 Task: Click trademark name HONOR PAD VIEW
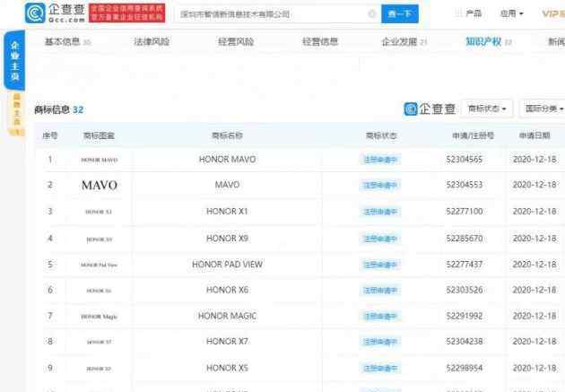(x=228, y=265)
